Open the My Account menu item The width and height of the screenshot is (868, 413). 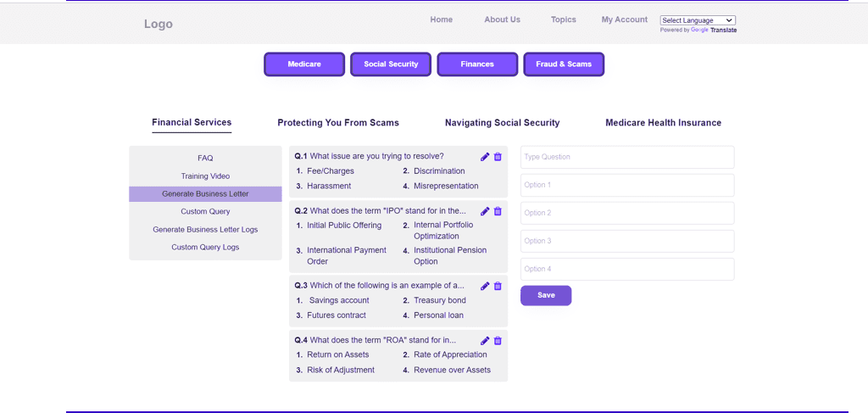[624, 20]
